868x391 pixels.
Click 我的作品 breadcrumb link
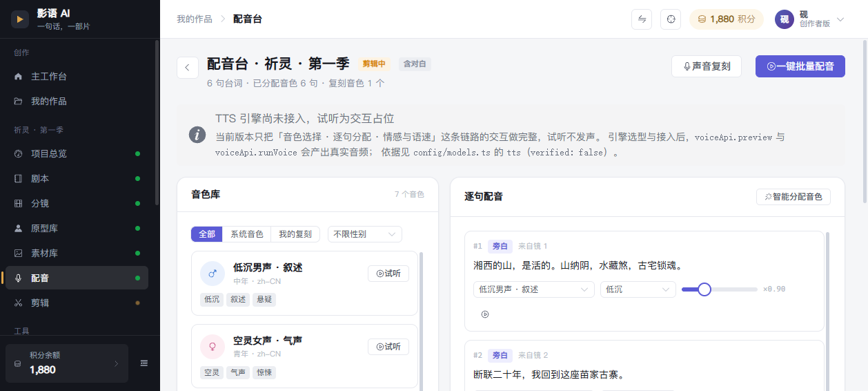click(x=195, y=19)
